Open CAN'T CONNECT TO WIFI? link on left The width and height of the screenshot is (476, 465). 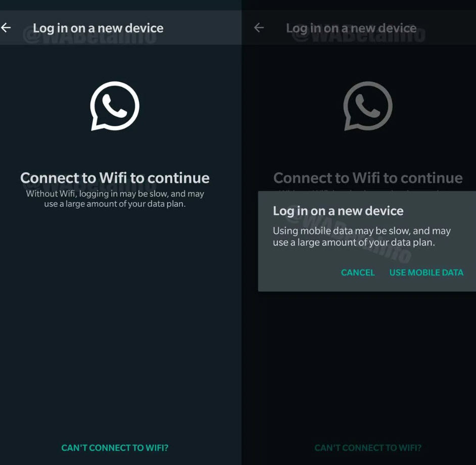(115, 448)
